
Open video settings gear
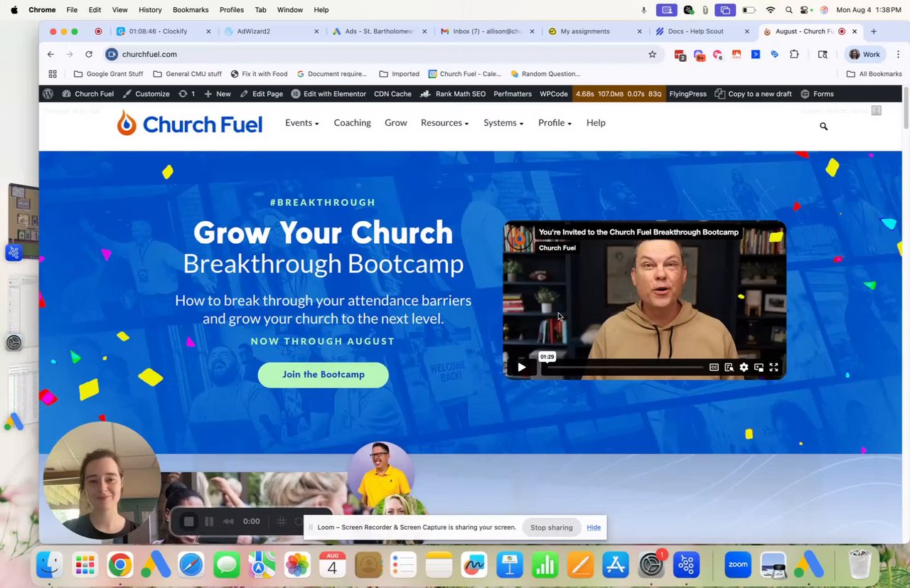744,368
